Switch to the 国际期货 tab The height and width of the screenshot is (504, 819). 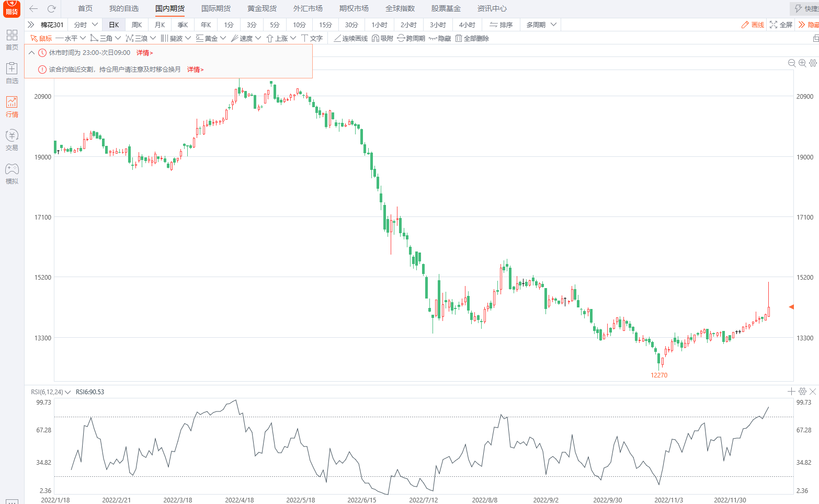tap(215, 8)
